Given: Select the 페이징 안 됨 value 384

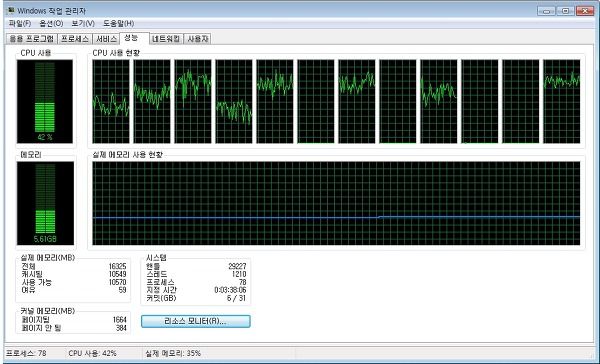Looking at the screenshot, I should pos(121,328).
